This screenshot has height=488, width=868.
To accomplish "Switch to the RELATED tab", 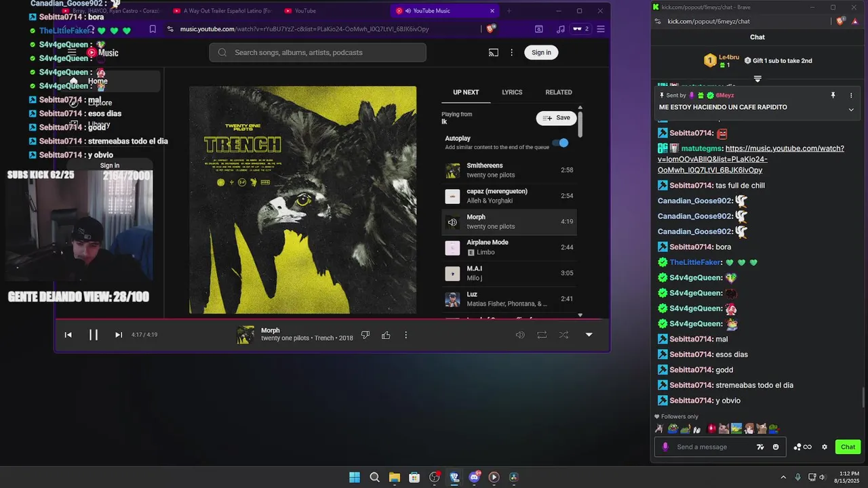I will tap(559, 92).
